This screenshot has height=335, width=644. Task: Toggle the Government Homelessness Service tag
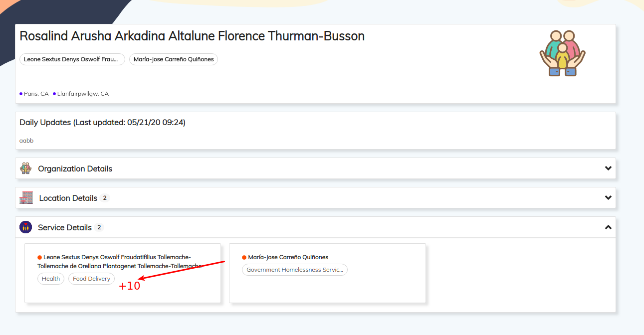click(x=294, y=269)
